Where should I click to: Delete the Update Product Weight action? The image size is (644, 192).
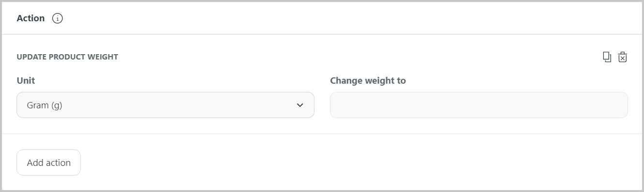click(x=623, y=57)
